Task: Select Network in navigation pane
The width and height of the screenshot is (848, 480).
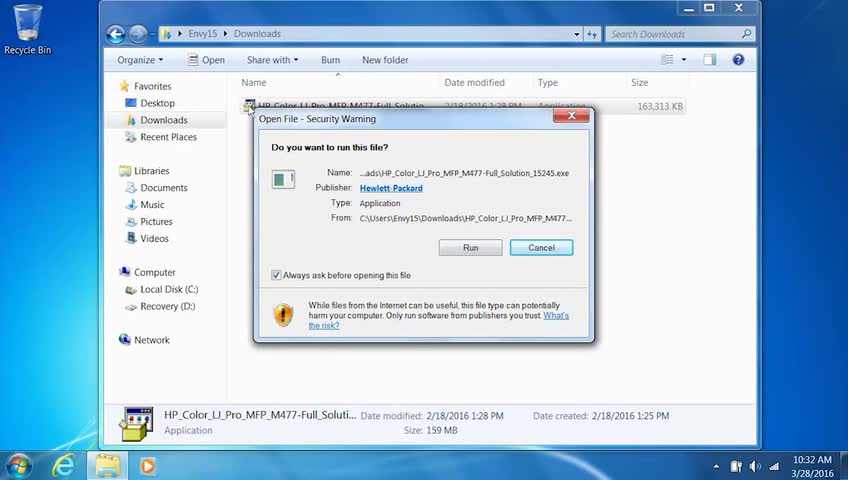Action: 151,340
